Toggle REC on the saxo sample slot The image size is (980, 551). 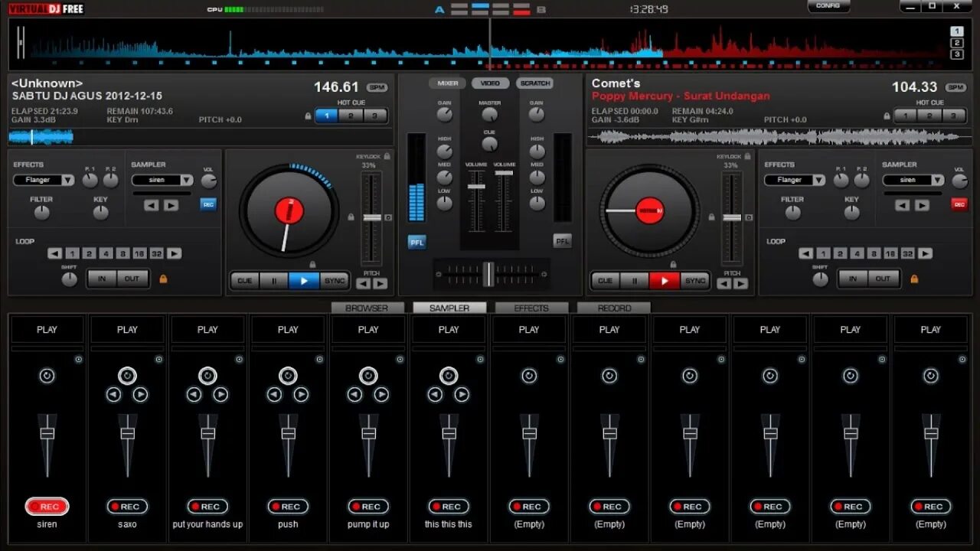(127, 507)
